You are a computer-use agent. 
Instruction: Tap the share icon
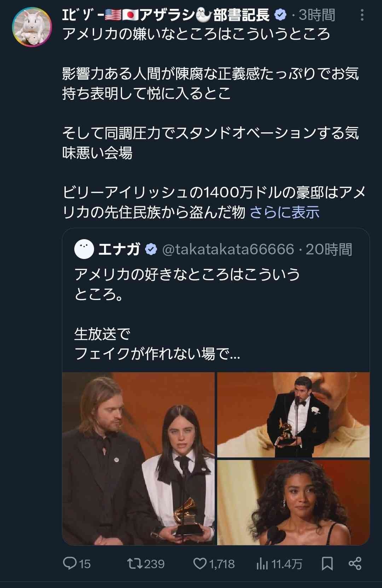[x=355, y=563]
